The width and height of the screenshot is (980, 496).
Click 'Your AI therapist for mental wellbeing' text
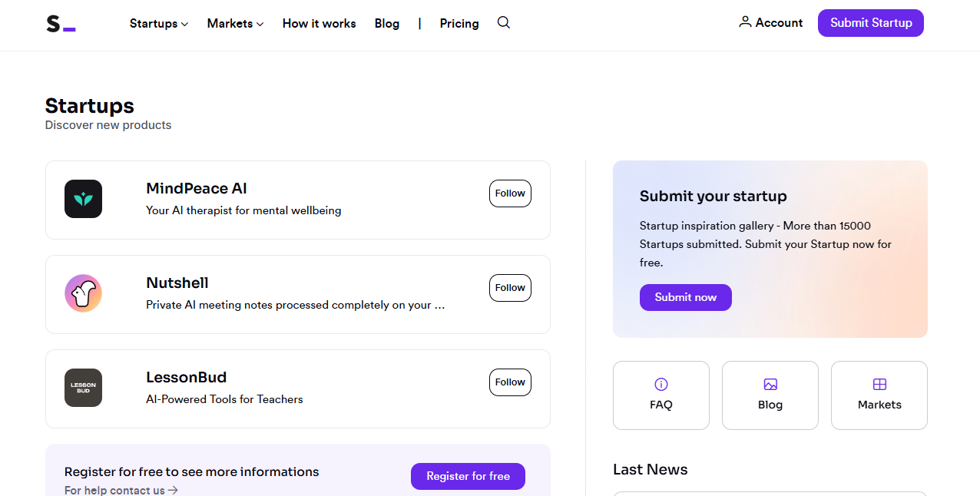pyautogui.click(x=243, y=210)
